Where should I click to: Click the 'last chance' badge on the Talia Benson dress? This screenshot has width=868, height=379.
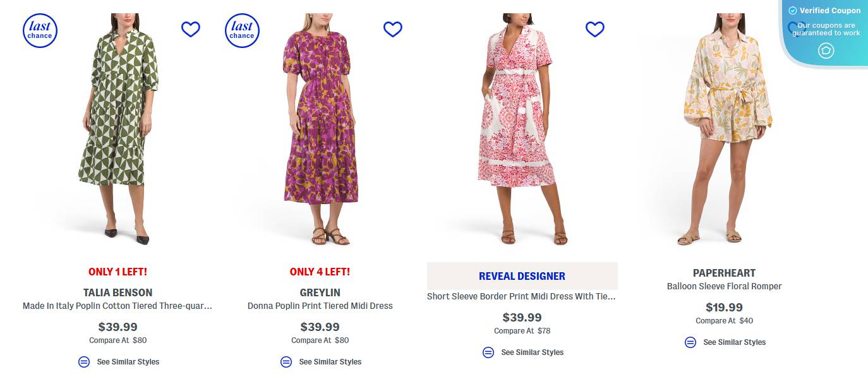(40, 30)
